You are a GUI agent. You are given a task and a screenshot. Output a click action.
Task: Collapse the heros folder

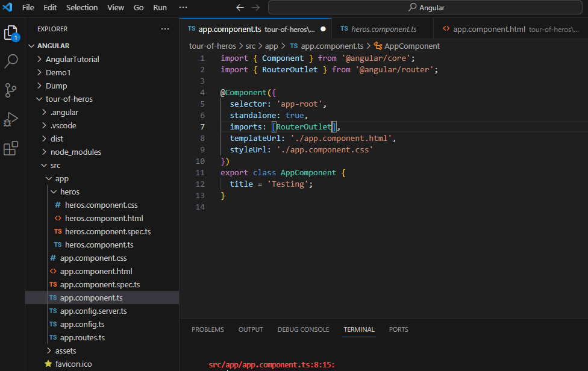pos(69,192)
